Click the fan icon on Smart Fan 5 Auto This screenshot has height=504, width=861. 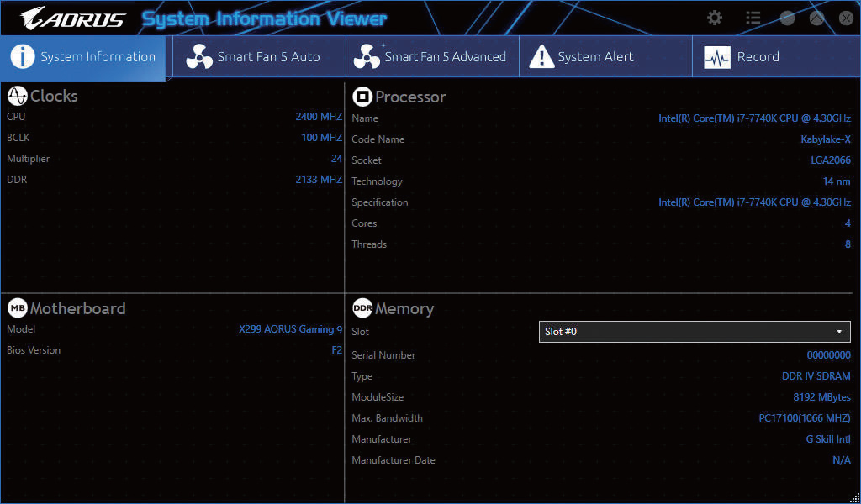pos(199,57)
